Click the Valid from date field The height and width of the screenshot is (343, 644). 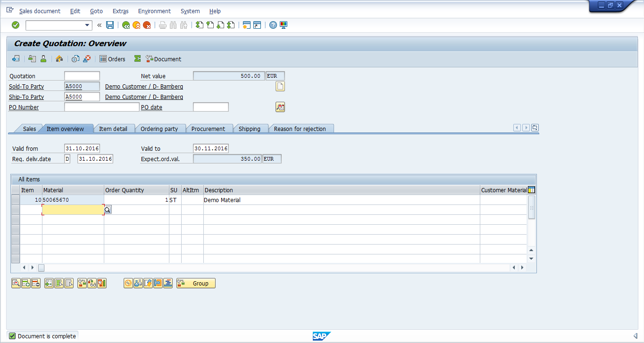[82, 148]
